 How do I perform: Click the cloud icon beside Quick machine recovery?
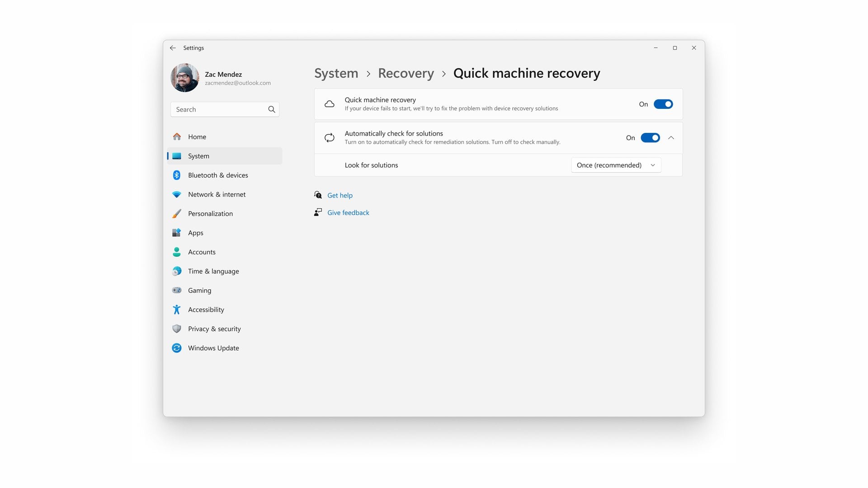(x=330, y=104)
